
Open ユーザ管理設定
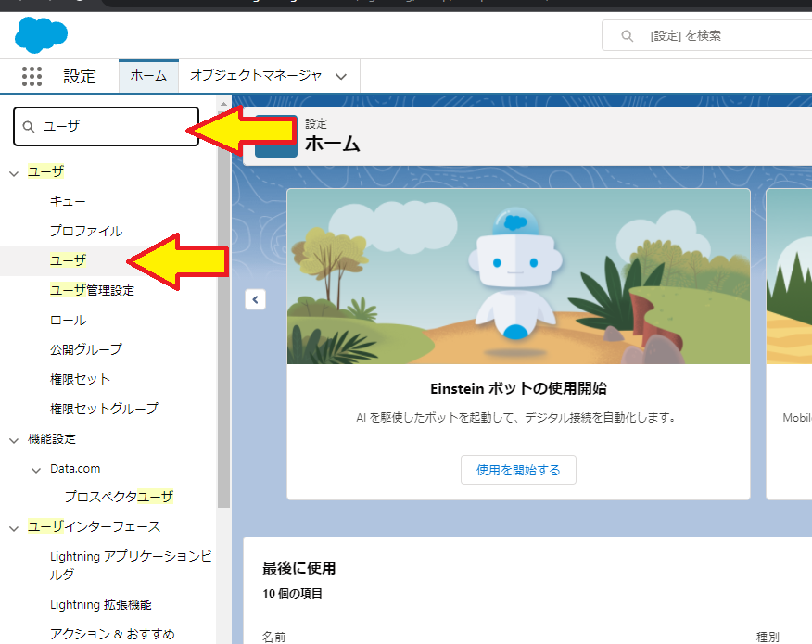pos(92,290)
